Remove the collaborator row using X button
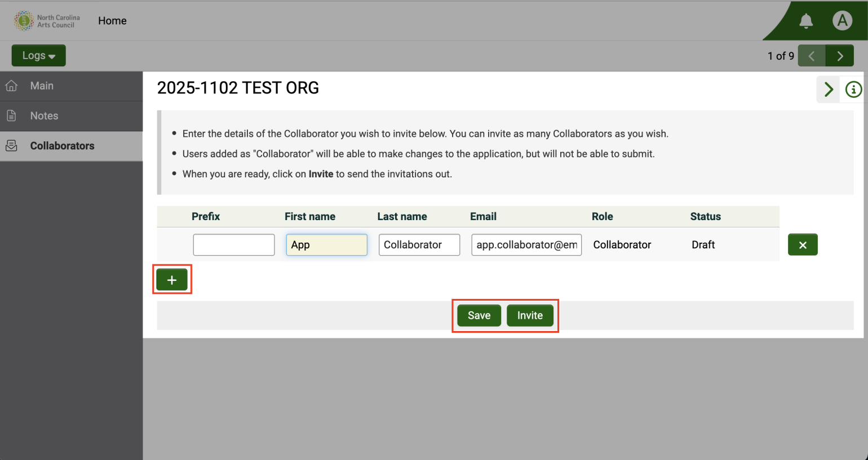Viewport: 868px width, 460px height. (803, 244)
